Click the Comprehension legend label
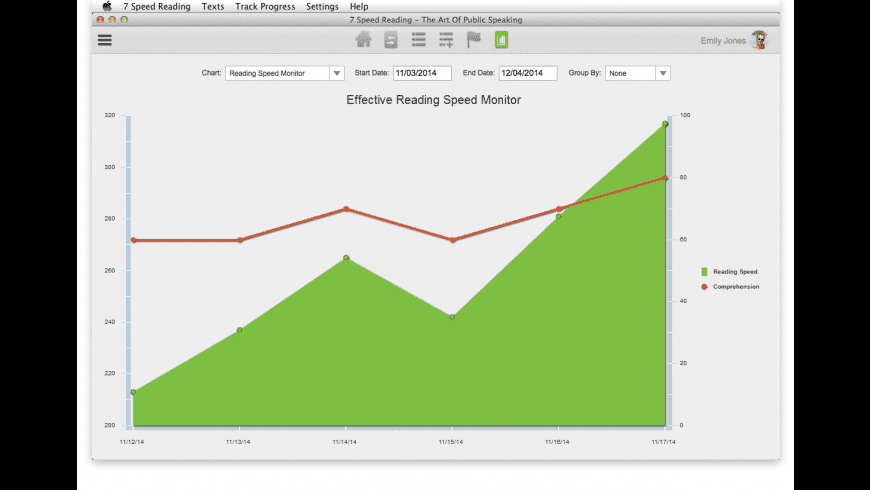This screenshot has height=490, width=870. 736,287
